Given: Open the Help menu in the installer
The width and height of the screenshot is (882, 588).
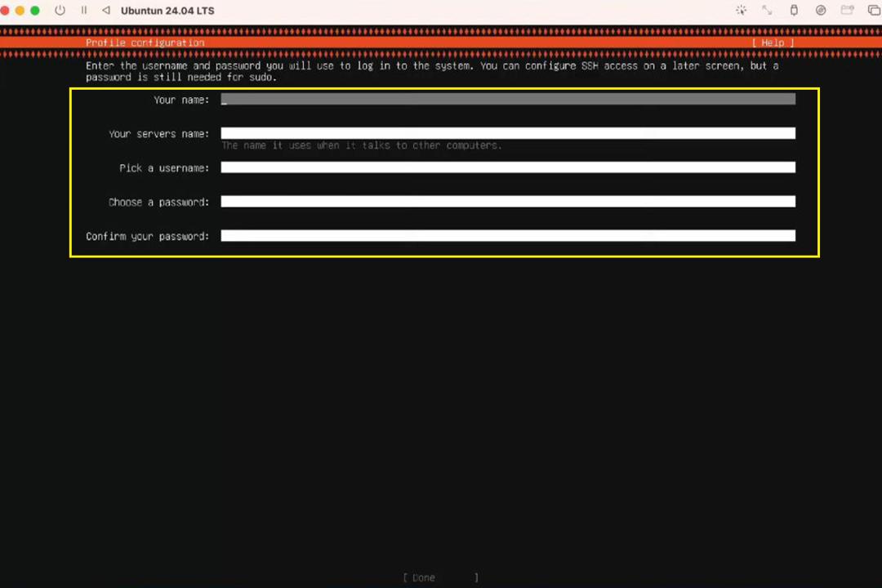Looking at the screenshot, I should pos(773,42).
